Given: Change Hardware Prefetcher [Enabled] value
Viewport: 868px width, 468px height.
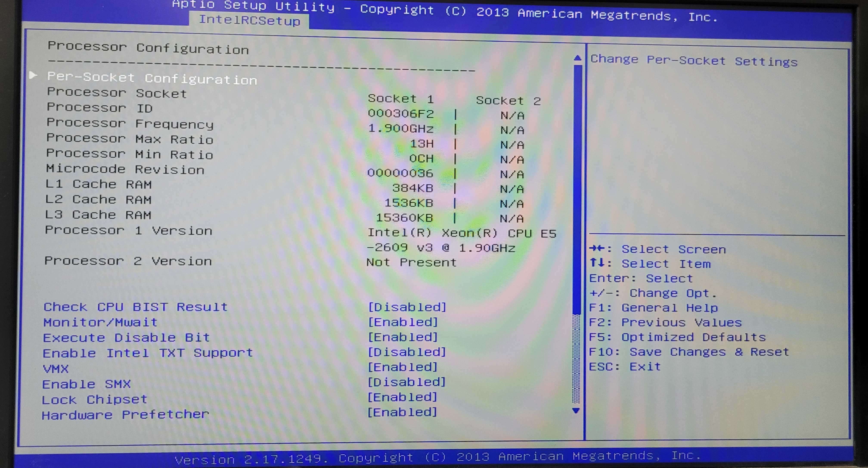Looking at the screenshot, I should click(402, 412).
